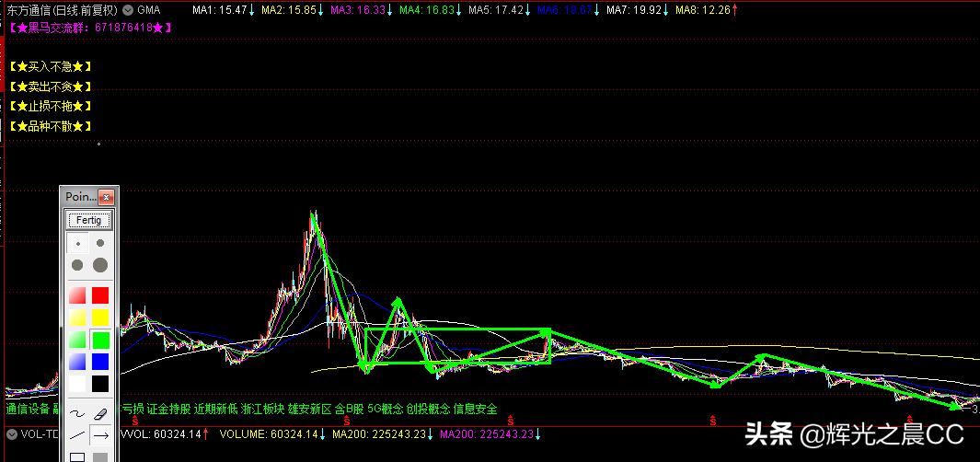This screenshot has height=462, width=980.
Task: Pick the second-smallest pen size dot
Action: point(99,244)
